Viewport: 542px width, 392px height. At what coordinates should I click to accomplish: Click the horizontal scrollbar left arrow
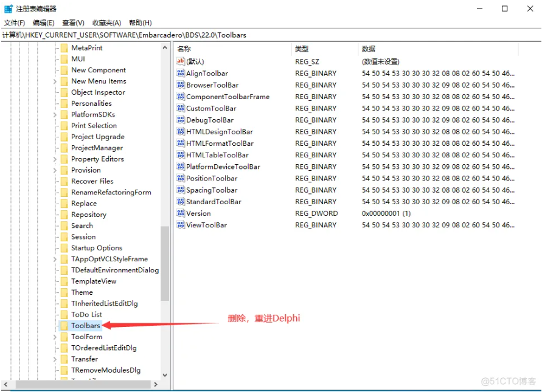(6, 384)
